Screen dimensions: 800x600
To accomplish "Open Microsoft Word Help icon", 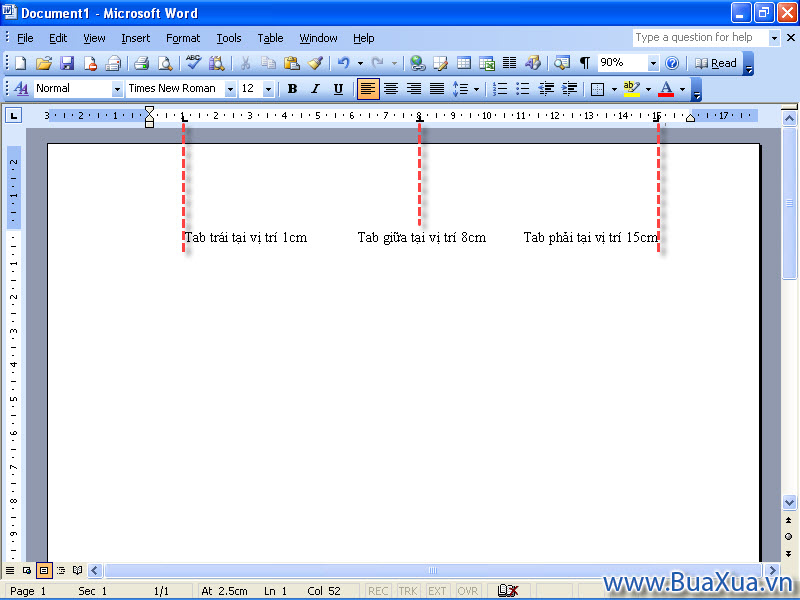I will pyautogui.click(x=672, y=63).
